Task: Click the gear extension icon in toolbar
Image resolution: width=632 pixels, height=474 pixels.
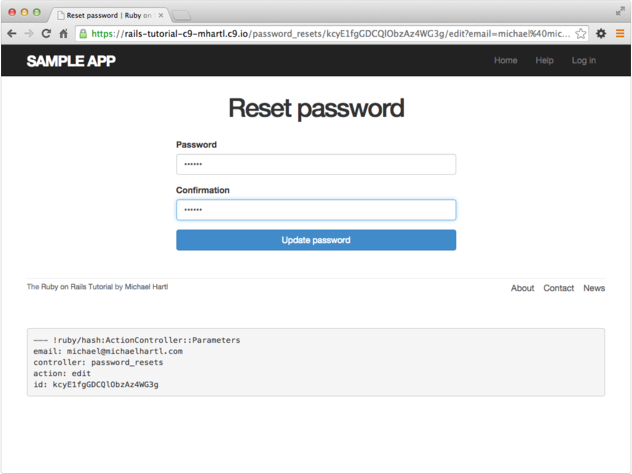Action: tap(601, 33)
